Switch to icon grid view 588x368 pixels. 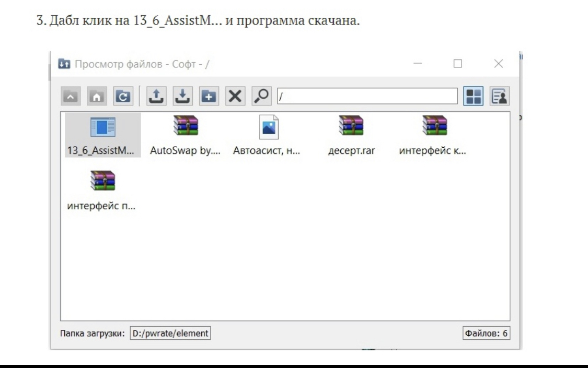coord(473,96)
